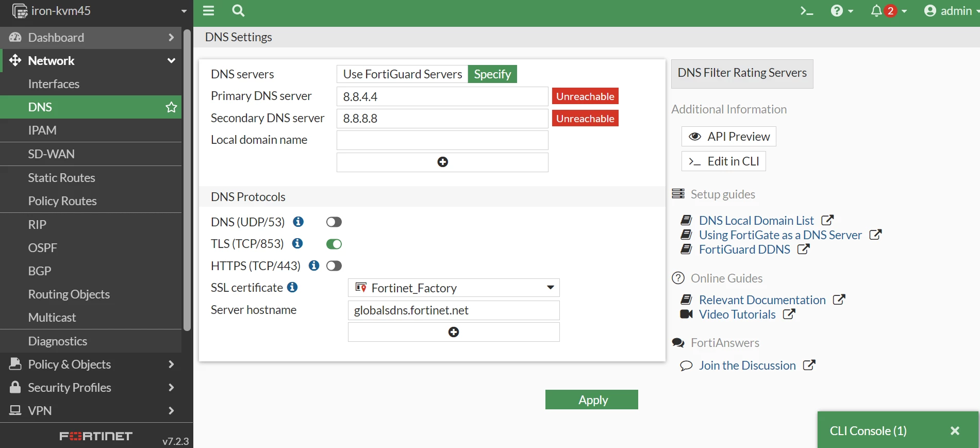Click the Network arrows icon in sidebar

(x=15, y=60)
